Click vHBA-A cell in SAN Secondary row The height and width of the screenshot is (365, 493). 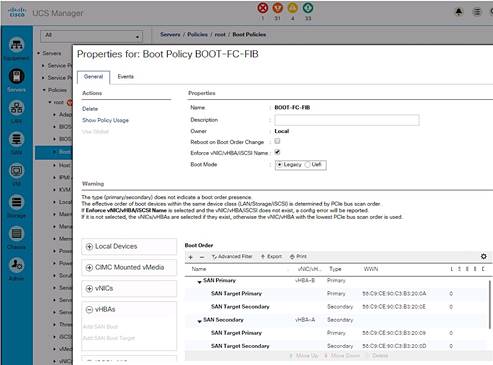(x=305, y=320)
